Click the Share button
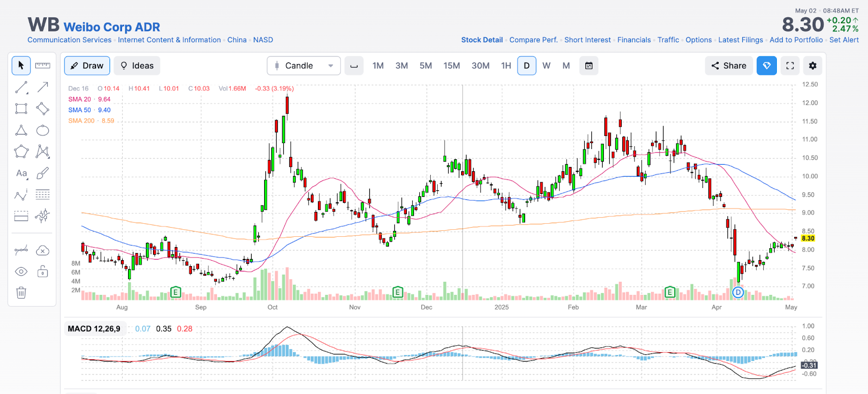The image size is (868, 394). coord(729,66)
